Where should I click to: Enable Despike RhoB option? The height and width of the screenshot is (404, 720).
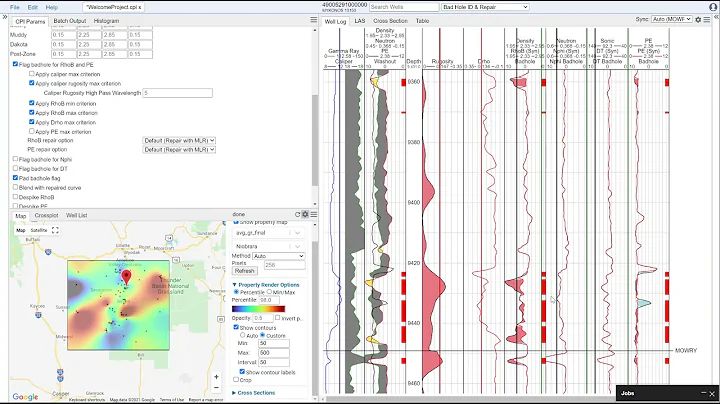[15, 197]
